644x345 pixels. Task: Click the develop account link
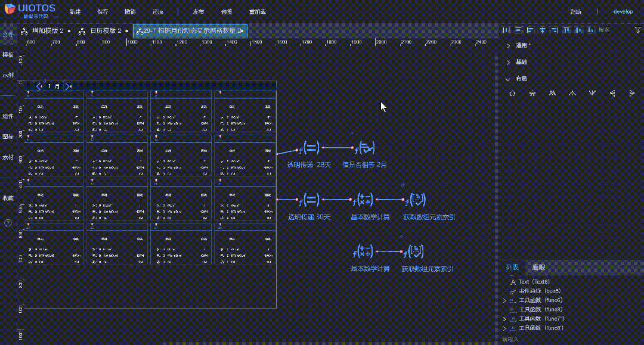[x=623, y=11]
